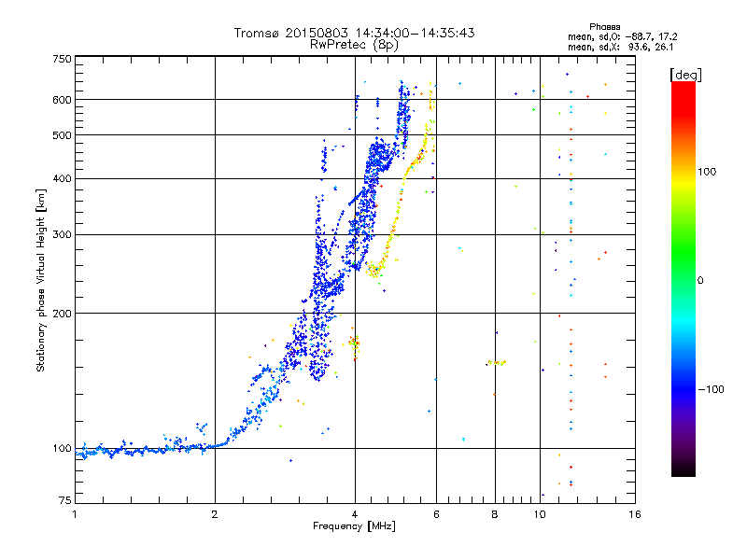Viewport: 747px width, 560px height.
Task: Click the y-axis tick label '500'
Action: coord(62,135)
